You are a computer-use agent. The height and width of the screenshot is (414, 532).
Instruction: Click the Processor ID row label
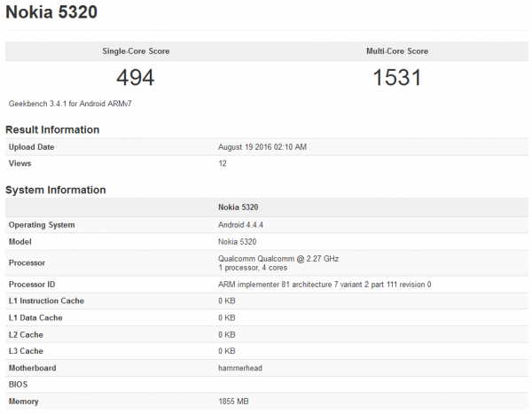coord(34,285)
